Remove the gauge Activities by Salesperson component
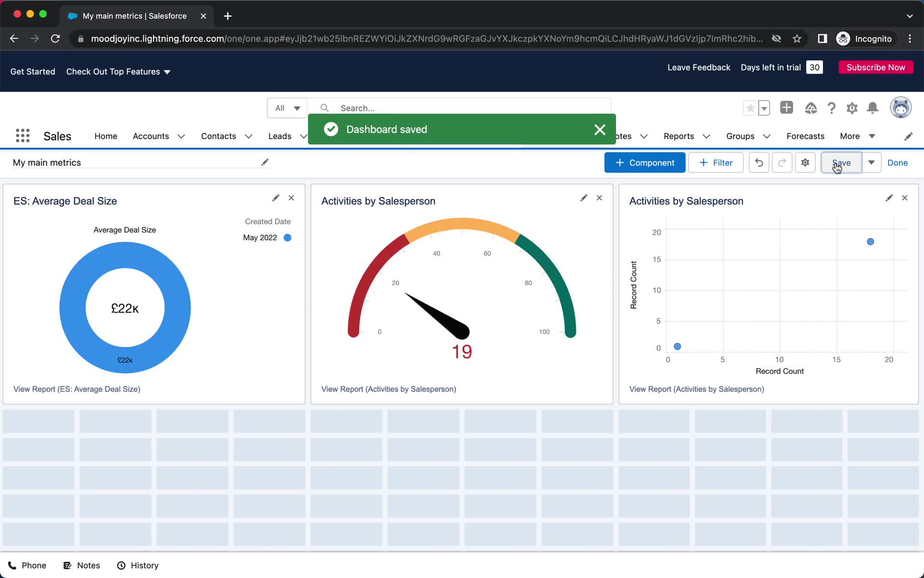 point(599,198)
